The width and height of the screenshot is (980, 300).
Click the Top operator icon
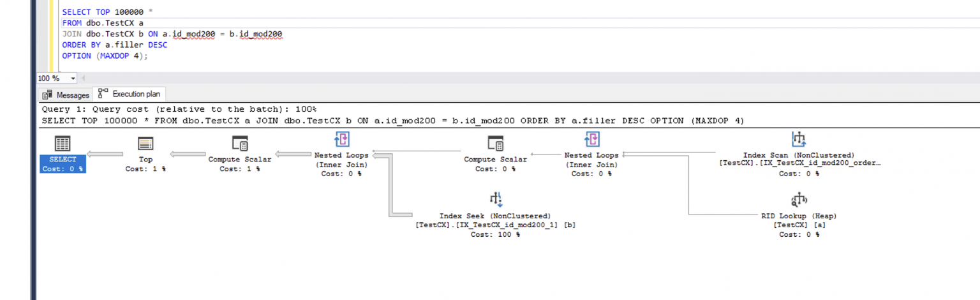(145, 144)
